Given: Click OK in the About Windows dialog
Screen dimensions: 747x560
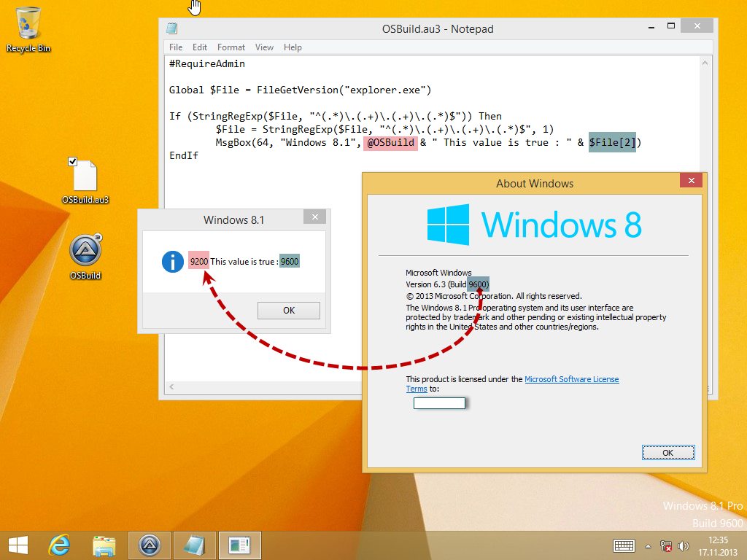Looking at the screenshot, I should (668, 452).
